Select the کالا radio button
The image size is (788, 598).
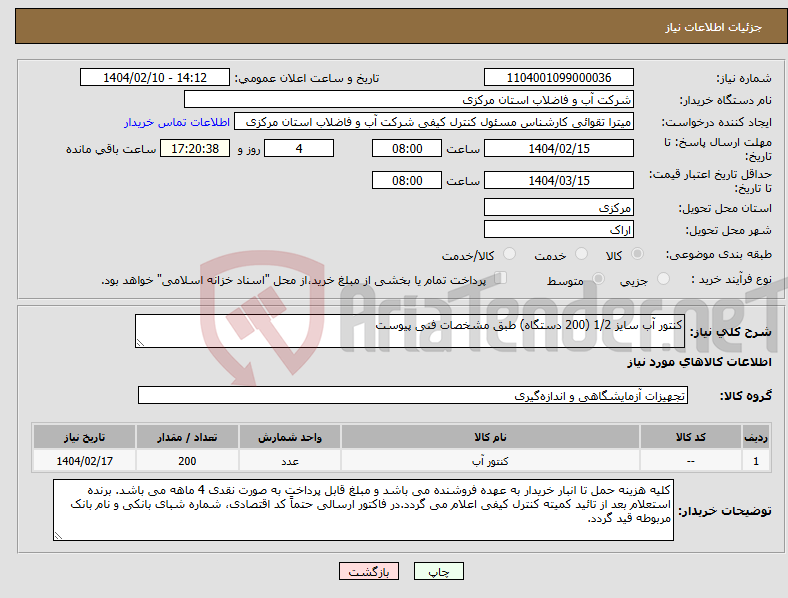coord(637,254)
